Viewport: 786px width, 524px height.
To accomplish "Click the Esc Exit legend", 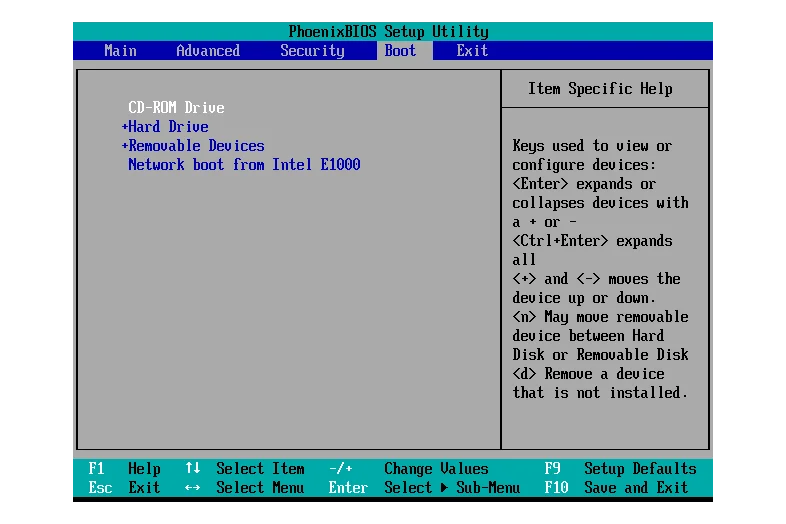I will [x=124, y=487].
